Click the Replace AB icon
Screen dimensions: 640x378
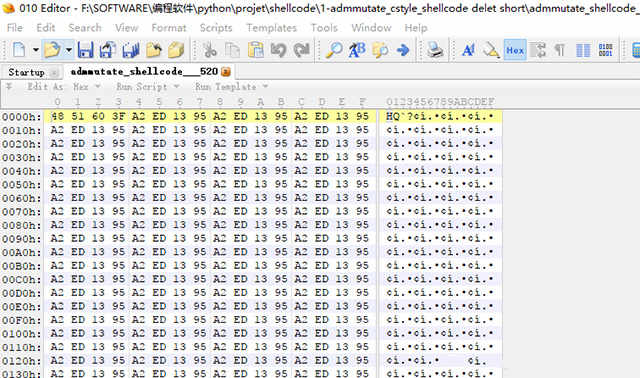tap(357, 50)
